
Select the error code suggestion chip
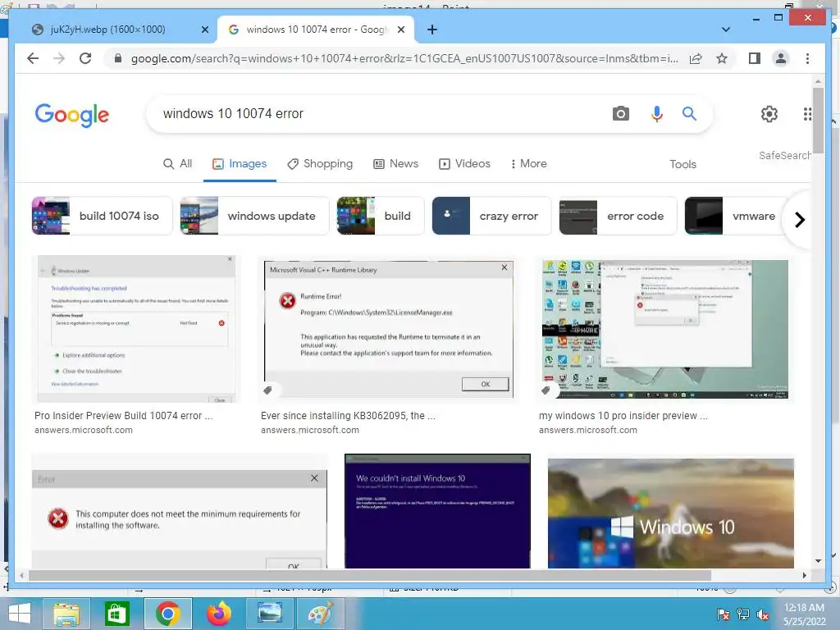tap(618, 216)
